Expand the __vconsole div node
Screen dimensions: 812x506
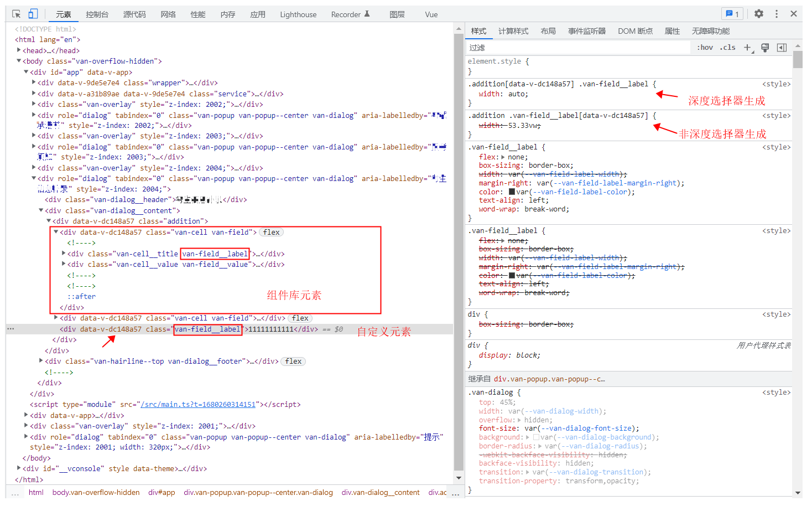[19, 468]
